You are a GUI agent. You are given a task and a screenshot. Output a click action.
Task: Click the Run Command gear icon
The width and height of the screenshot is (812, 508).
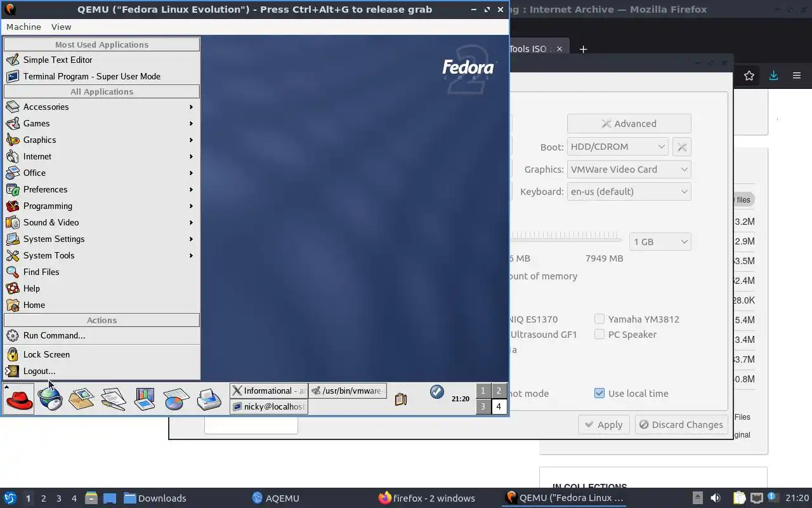[x=13, y=335]
